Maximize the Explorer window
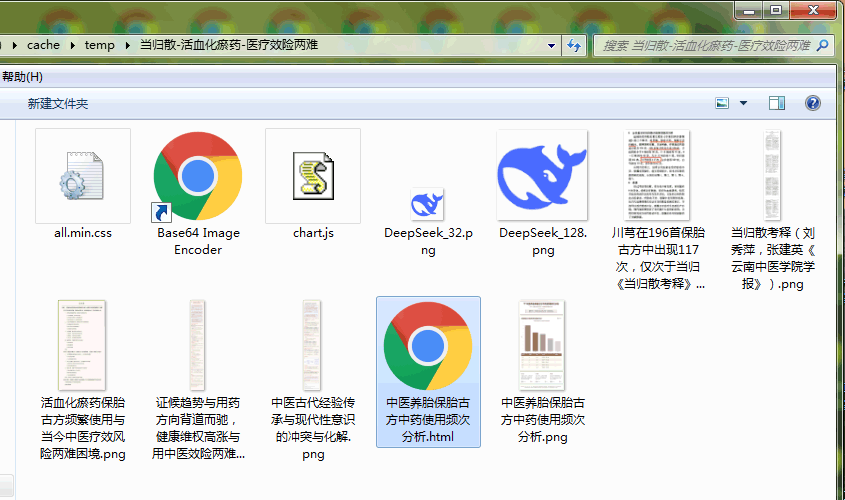The width and height of the screenshot is (845, 500). tap(776, 10)
